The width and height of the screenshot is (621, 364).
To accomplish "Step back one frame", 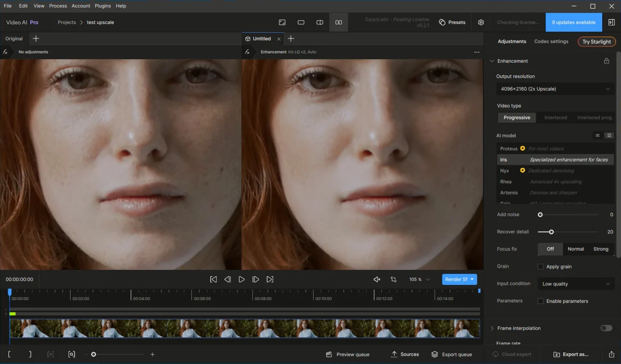I will 228,279.
